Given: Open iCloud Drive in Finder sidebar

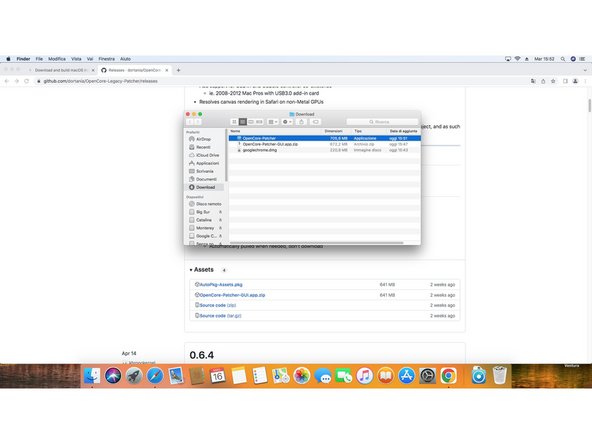Looking at the screenshot, I should (204, 155).
